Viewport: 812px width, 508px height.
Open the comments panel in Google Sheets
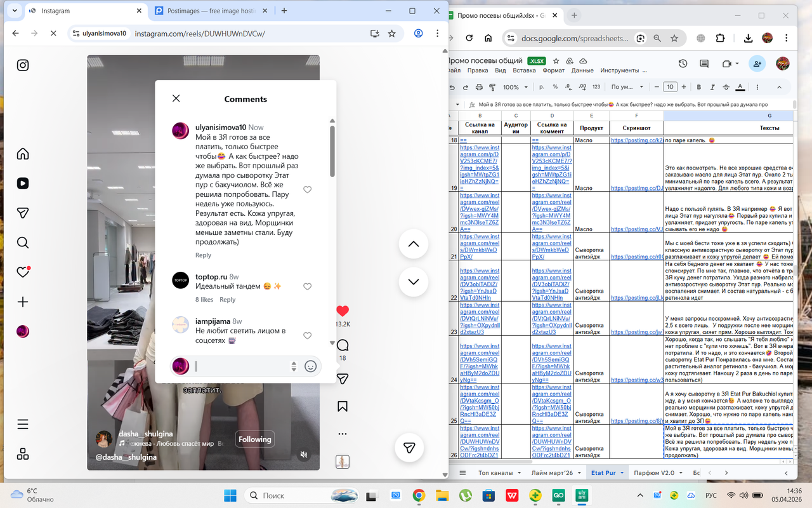704,63
